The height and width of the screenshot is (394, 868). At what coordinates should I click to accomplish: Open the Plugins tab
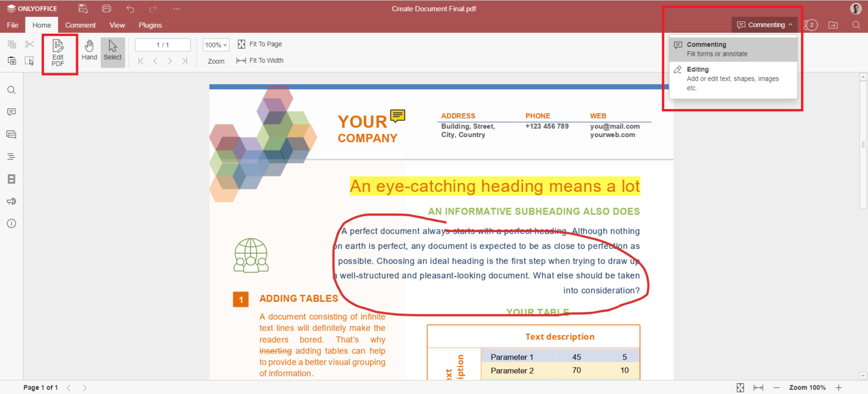pos(150,25)
